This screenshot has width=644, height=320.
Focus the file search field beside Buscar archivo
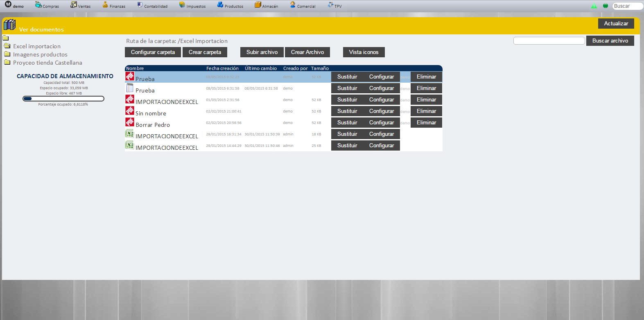tap(549, 41)
